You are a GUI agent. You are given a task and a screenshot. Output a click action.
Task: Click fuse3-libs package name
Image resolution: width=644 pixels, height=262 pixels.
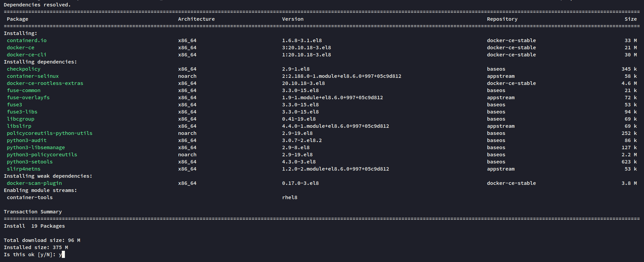(x=22, y=112)
